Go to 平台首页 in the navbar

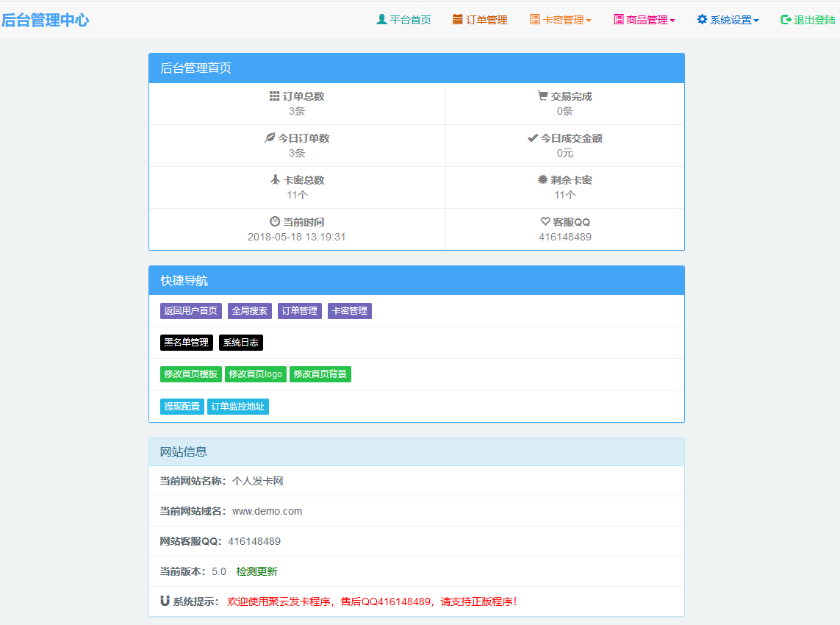410,21
